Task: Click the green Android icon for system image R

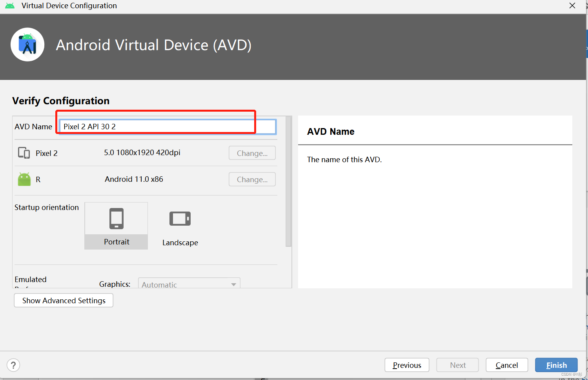Action: pyautogui.click(x=24, y=179)
